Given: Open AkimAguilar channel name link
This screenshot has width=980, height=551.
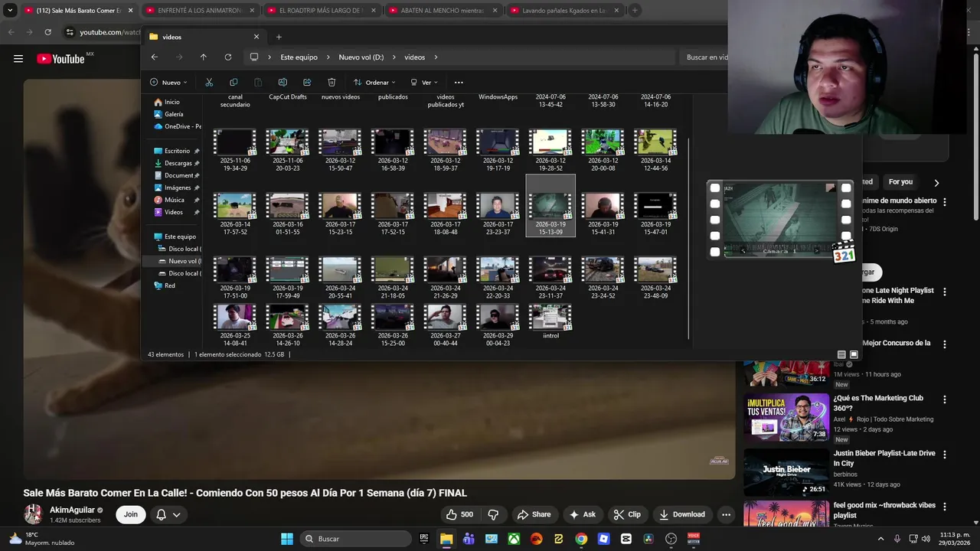Looking at the screenshot, I should click(x=73, y=510).
